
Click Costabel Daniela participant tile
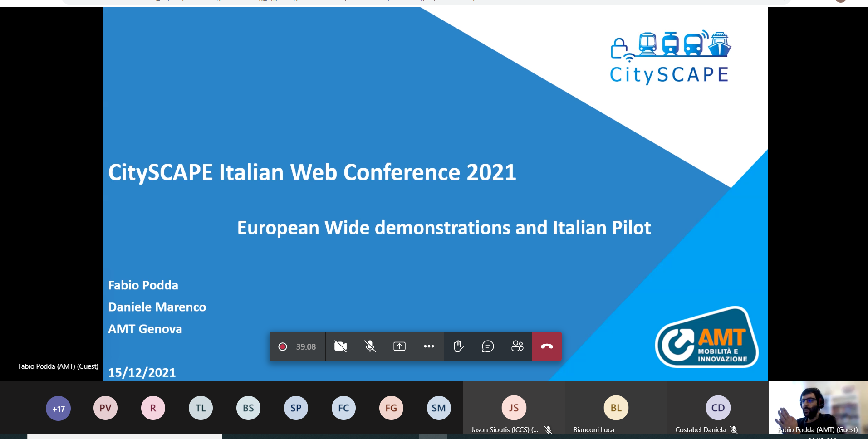[x=718, y=408]
